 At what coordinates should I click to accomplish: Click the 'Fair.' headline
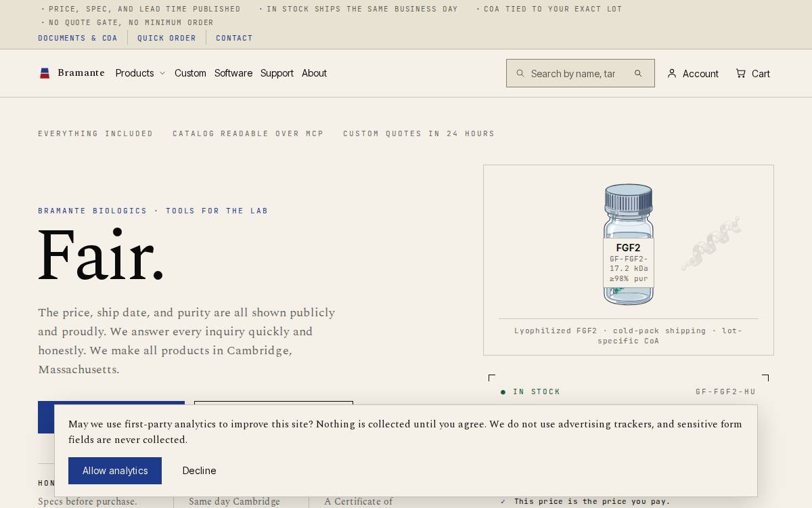[x=101, y=256]
